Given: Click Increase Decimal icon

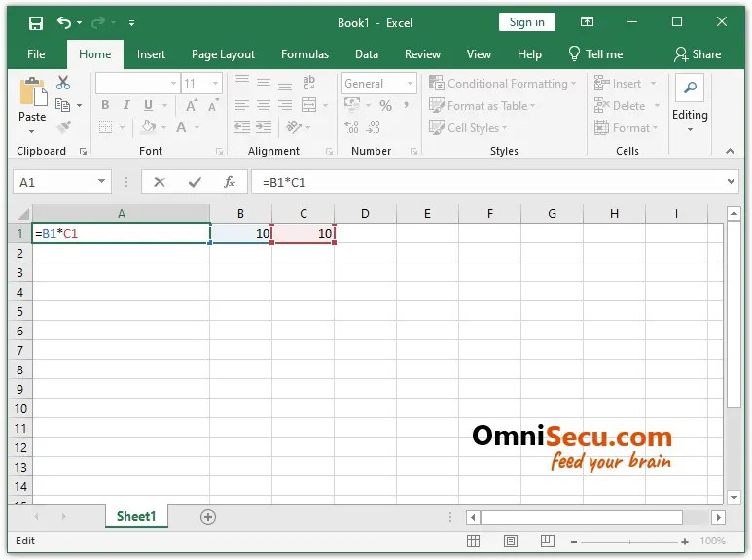Looking at the screenshot, I should tap(351, 127).
